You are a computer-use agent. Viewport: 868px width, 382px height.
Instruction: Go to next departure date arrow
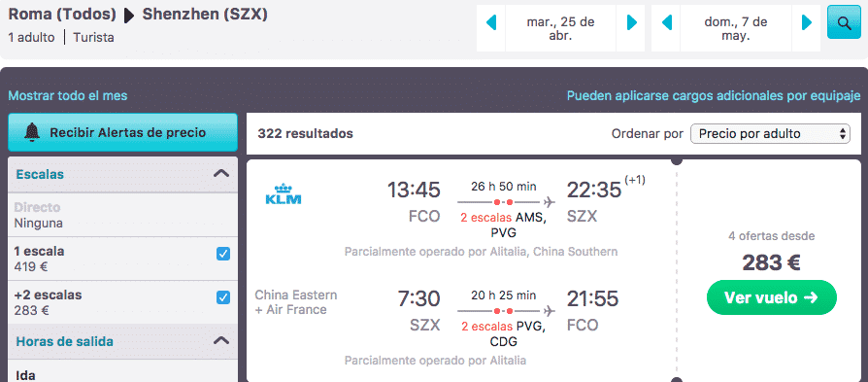632,22
